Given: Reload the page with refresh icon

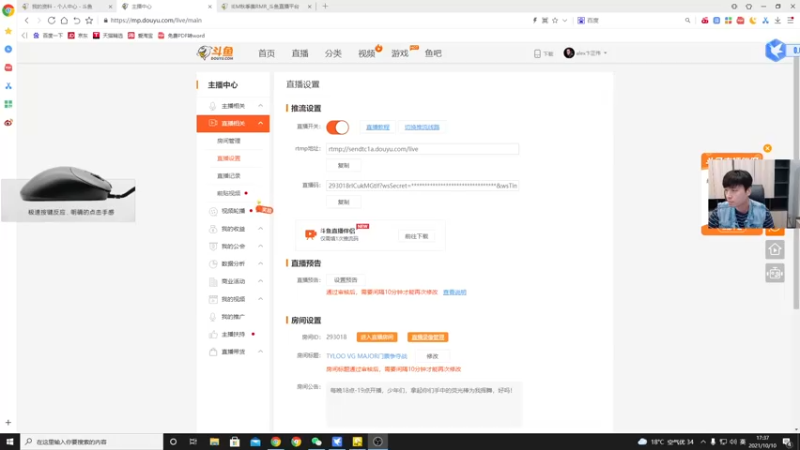Looking at the screenshot, I should (52, 20).
